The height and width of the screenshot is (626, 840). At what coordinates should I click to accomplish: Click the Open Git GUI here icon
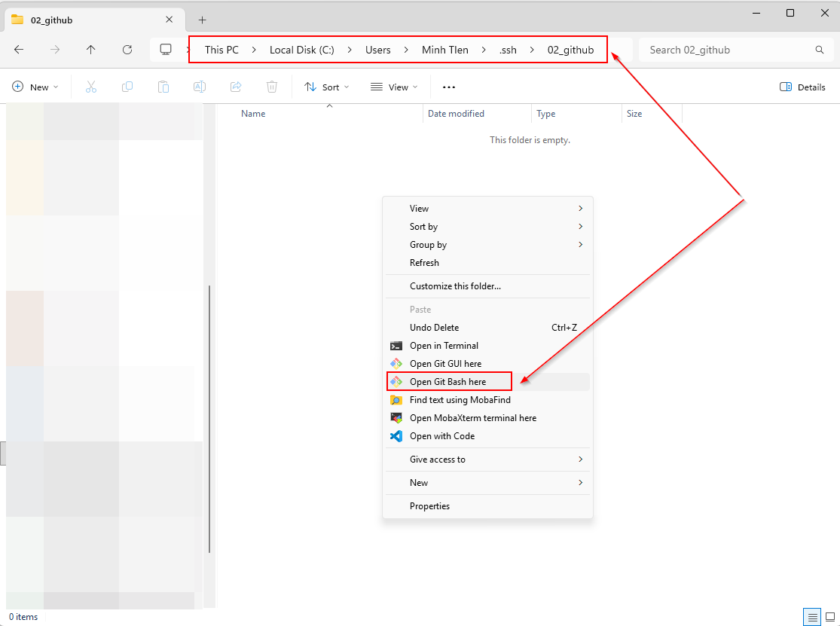pos(396,364)
